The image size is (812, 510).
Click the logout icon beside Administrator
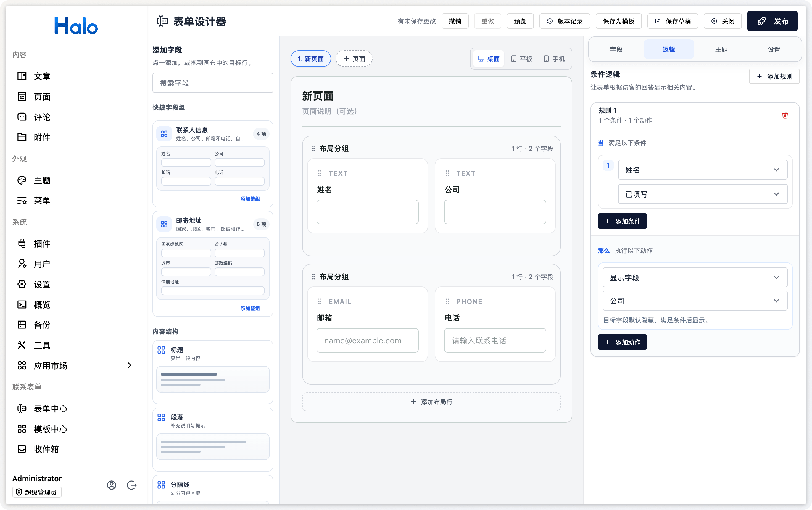tap(131, 485)
